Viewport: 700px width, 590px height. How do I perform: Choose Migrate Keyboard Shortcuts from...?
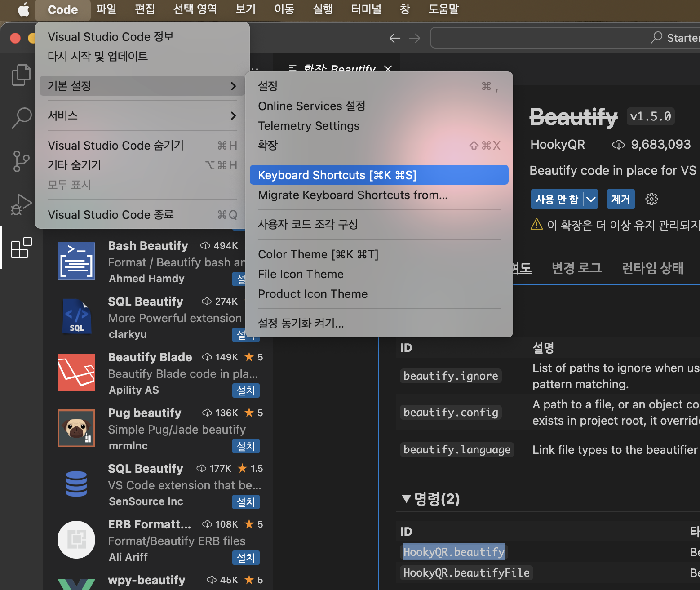(x=379, y=195)
